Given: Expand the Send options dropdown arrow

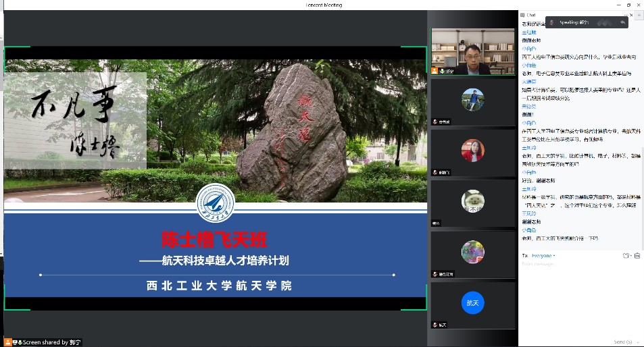Looking at the screenshot, I should click(x=637, y=342).
